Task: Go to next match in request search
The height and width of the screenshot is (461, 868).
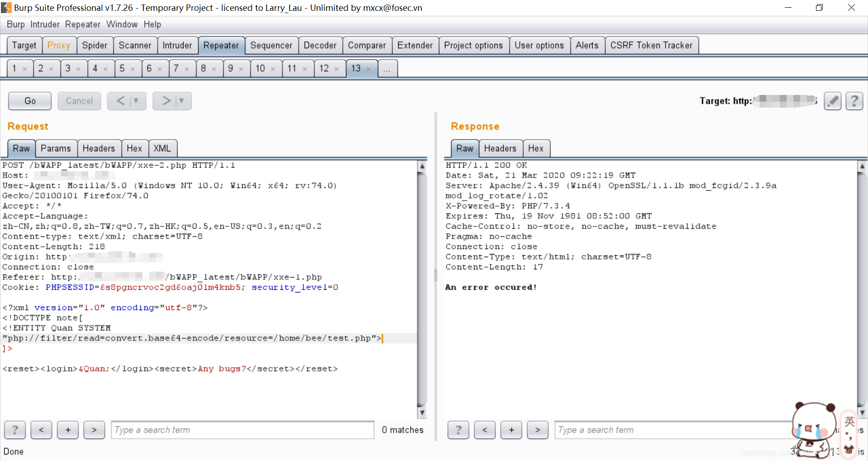Action: point(94,430)
